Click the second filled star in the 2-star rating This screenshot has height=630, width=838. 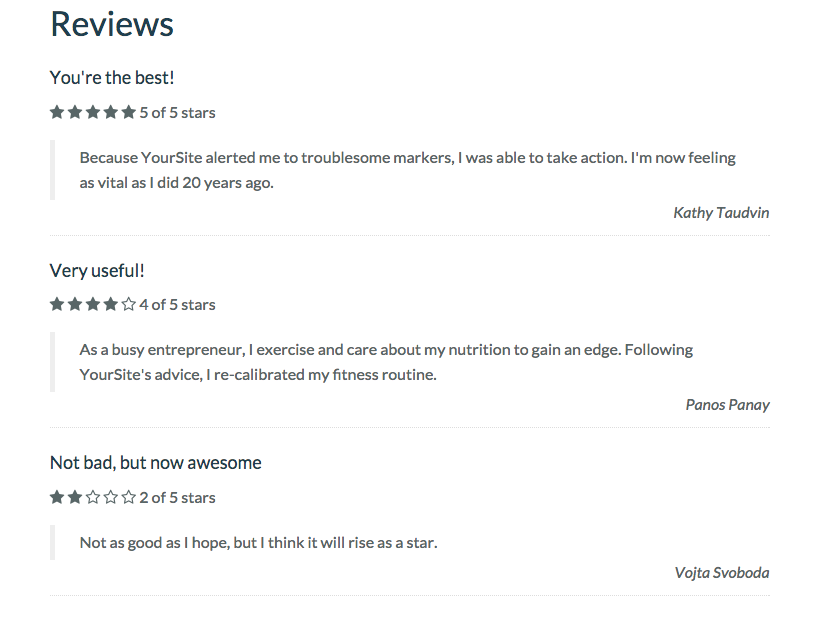click(x=75, y=497)
